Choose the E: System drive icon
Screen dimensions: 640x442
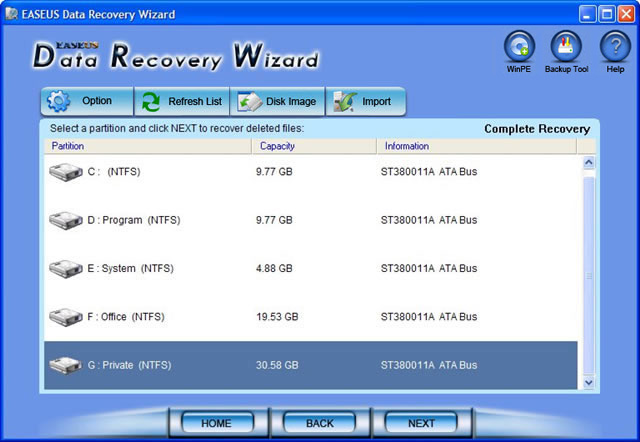pyautogui.click(x=65, y=268)
